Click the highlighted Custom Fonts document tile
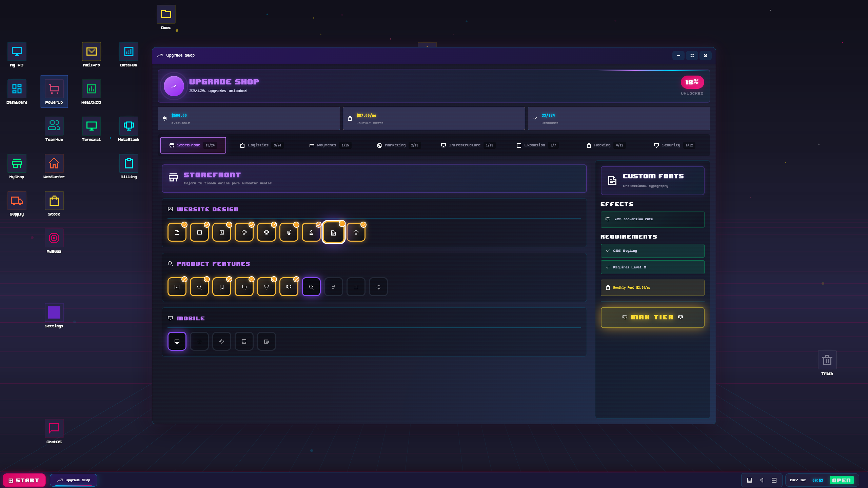Screen dimensions: 868x488 pos(333,232)
